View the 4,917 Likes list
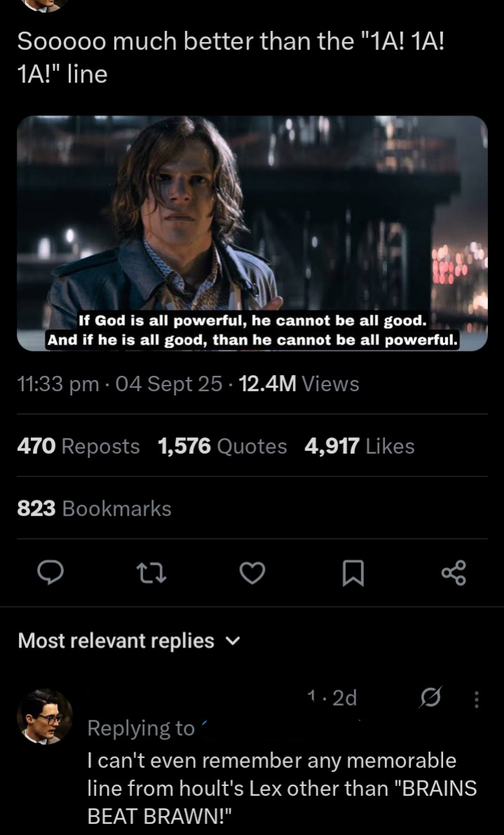 point(360,447)
